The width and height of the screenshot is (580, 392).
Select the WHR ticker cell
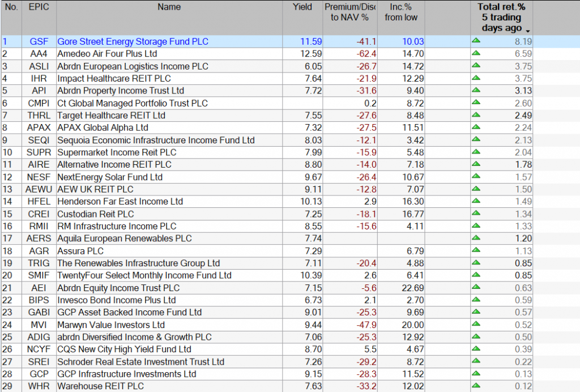click(x=39, y=386)
